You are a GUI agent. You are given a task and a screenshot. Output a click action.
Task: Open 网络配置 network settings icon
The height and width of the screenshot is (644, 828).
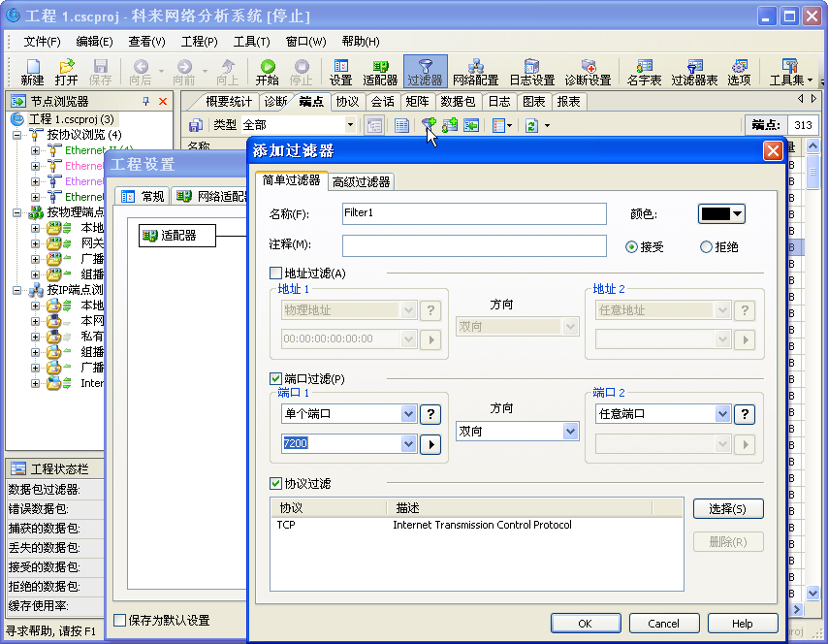[x=475, y=72]
